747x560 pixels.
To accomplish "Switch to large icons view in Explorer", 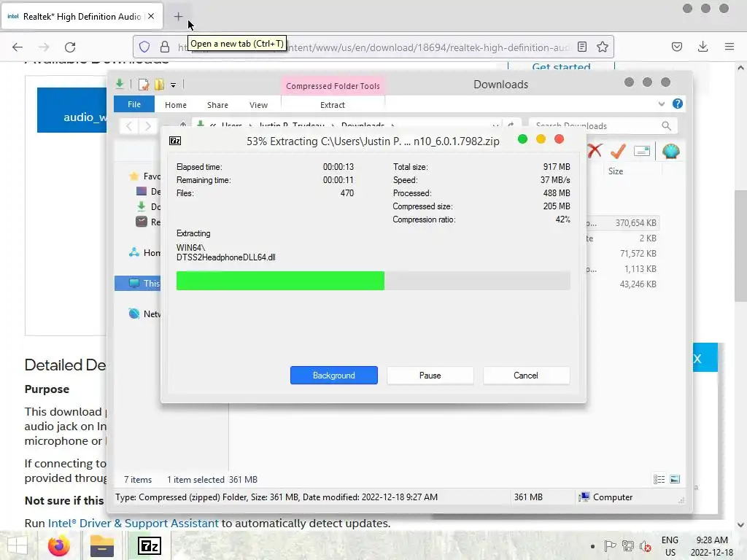I will pyautogui.click(x=675, y=479).
